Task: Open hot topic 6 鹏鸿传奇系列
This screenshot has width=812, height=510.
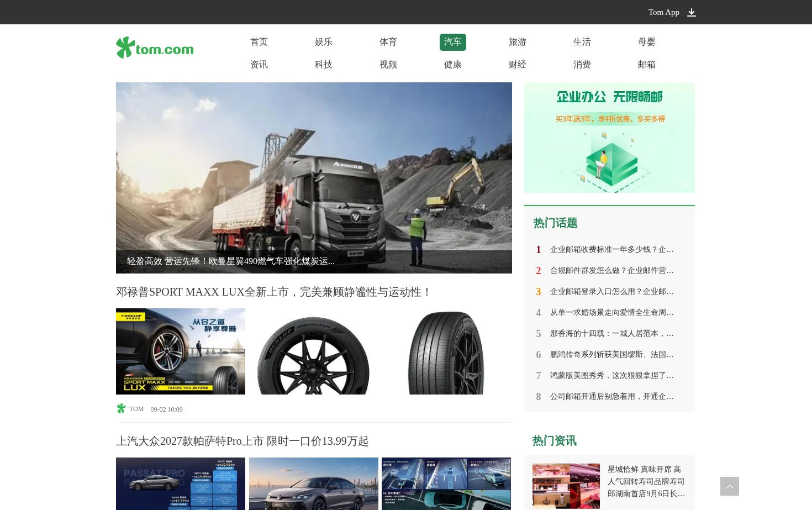Action: [x=611, y=355]
